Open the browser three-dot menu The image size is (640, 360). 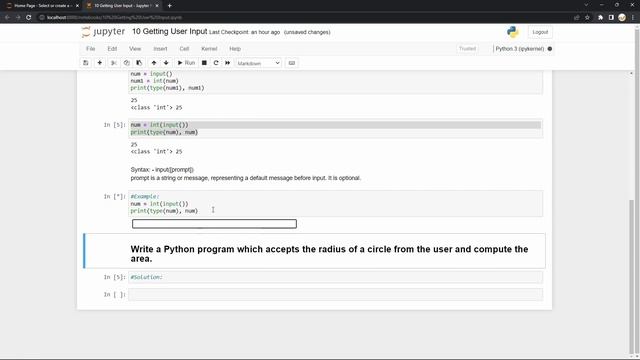pos(633,18)
